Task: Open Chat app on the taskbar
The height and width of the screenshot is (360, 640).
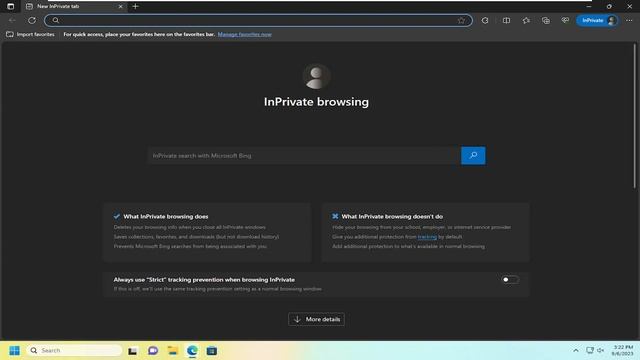Action: click(x=153, y=351)
